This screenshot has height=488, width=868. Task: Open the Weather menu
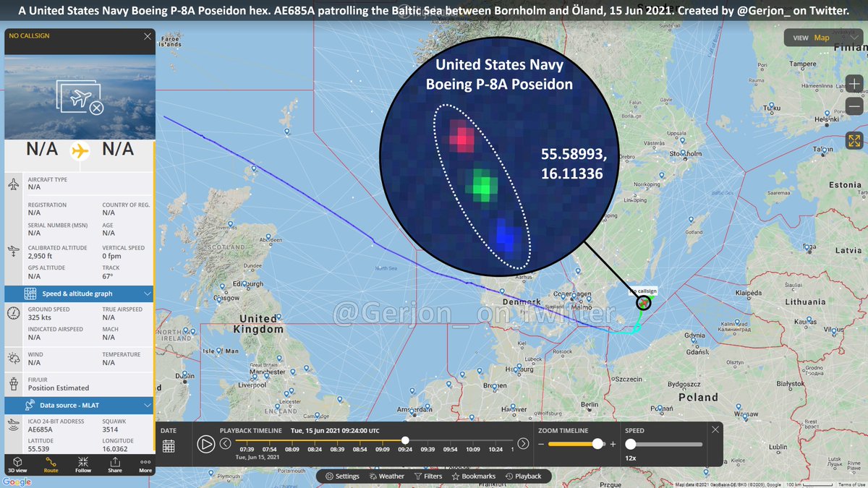click(x=387, y=476)
